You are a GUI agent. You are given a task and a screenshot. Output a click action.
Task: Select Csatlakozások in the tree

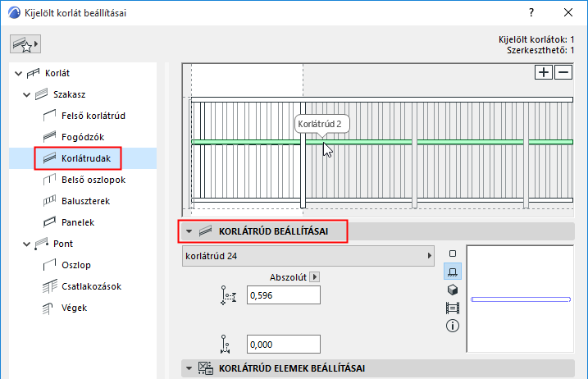[91, 286]
